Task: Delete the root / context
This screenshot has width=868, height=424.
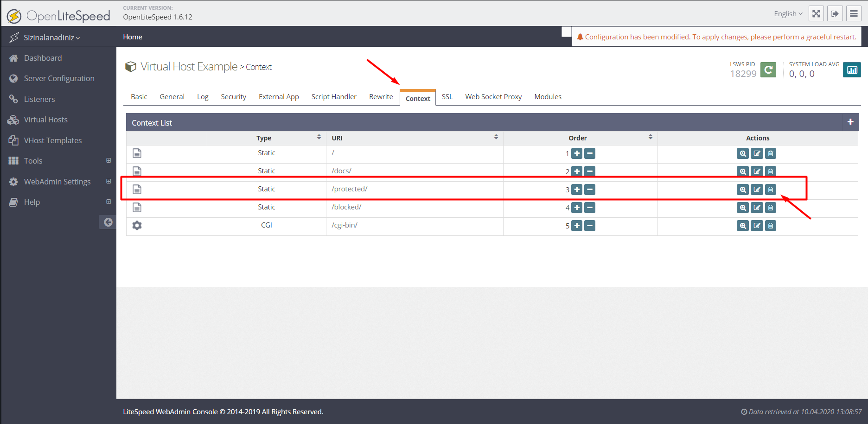Action: pyautogui.click(x=771, y=153)
